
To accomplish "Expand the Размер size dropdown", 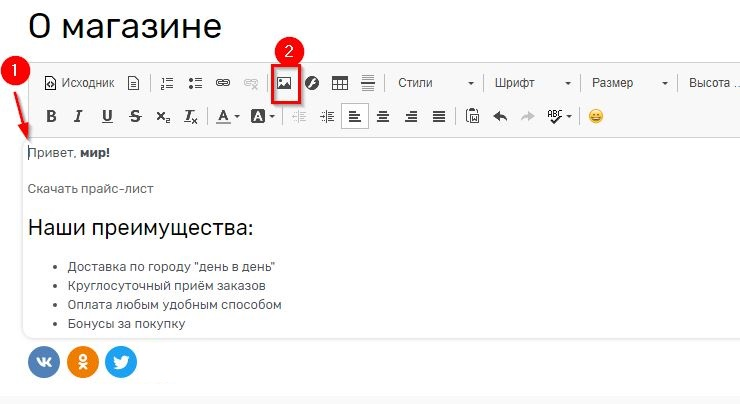I will coord(628,83).
